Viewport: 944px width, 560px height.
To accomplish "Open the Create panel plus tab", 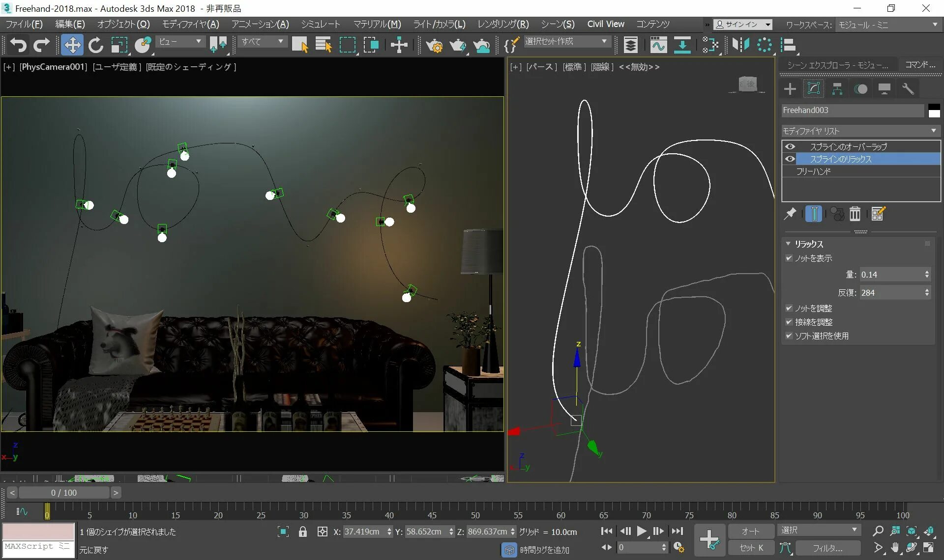I will point(790,89).
